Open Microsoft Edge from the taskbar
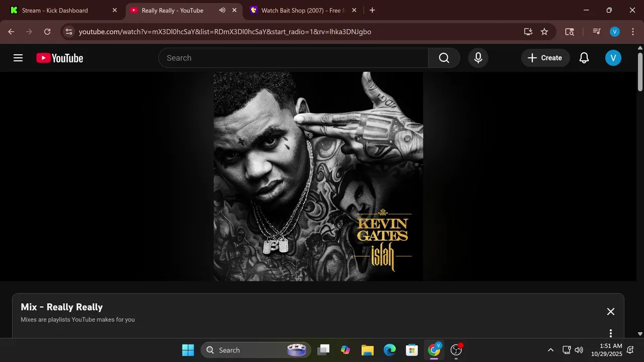This screenshot has height=362, width=644. [x=389, y=350]
